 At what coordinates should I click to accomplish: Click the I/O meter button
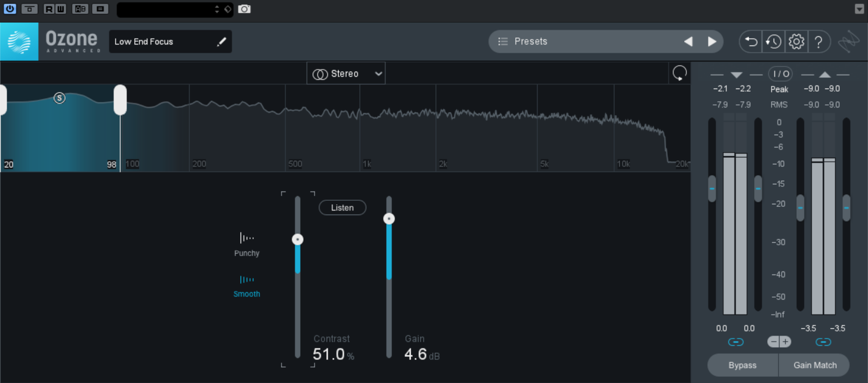(x=780, y=74)
